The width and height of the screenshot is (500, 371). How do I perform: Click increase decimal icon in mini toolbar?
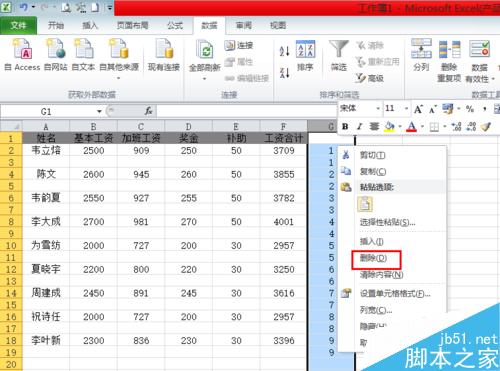tap(456, 127)
